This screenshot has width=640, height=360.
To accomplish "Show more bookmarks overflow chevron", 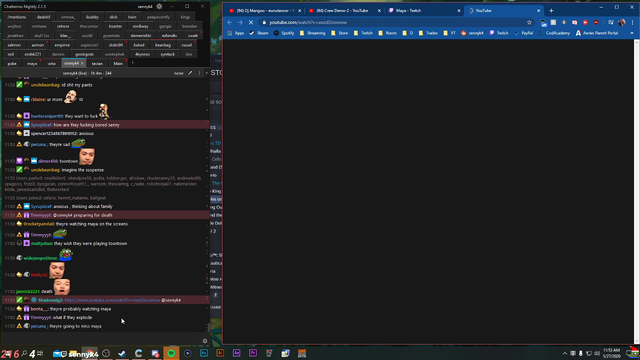I will pyautogui.click(x=632, y=33).
